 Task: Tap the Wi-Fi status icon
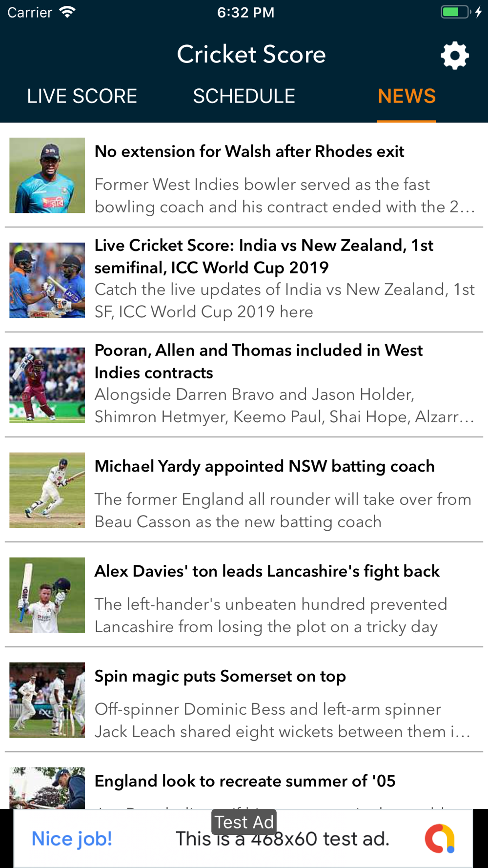pos(67,12)
